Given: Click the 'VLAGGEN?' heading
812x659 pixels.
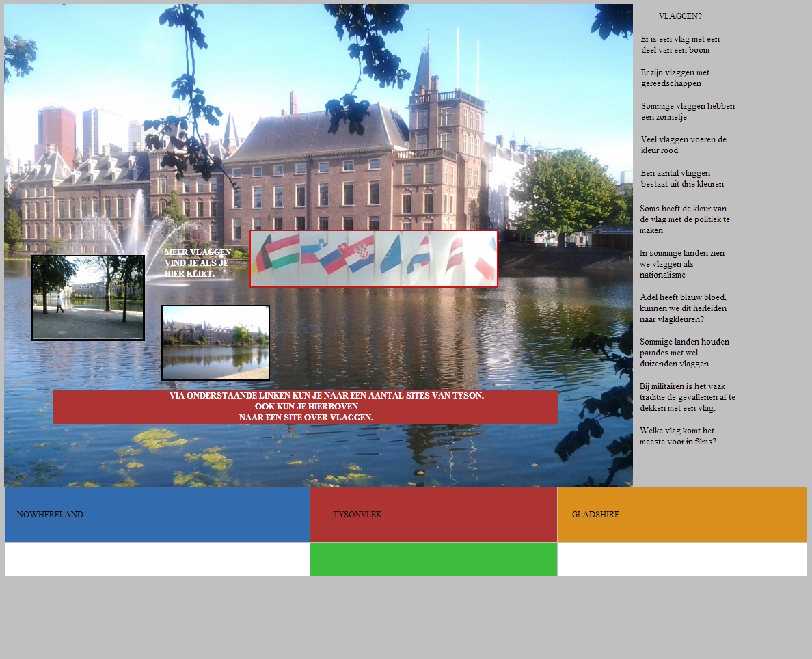Looking at the screenshot, I should (x=679, y=16).
